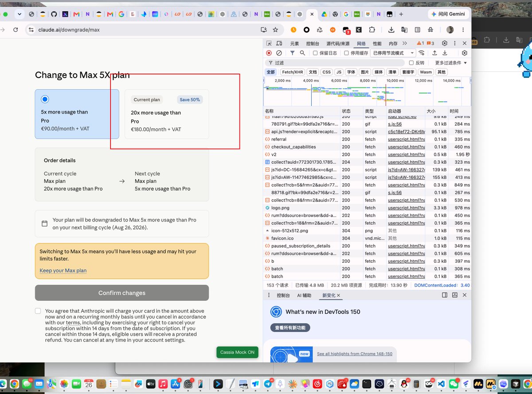
Task: Activate the inspect element picker
Action: point(269,43)
